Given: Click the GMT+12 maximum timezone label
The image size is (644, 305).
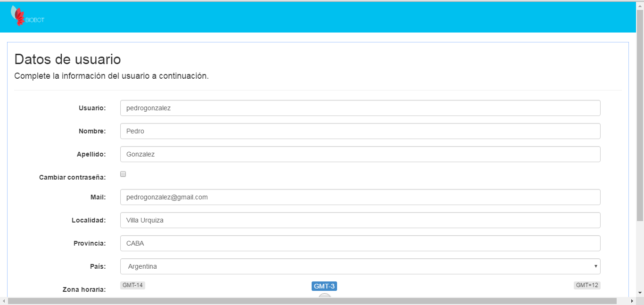Looking at the screenshot, I should pos(587,285).
